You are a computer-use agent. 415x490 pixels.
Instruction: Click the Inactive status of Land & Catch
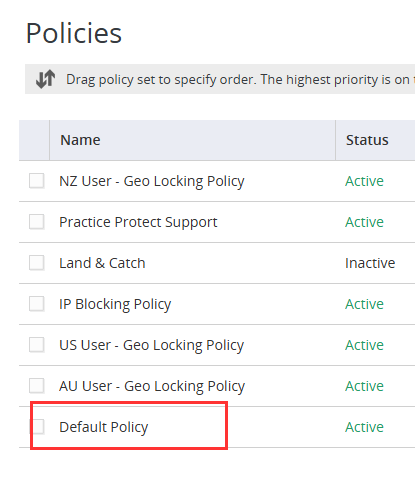370,263
